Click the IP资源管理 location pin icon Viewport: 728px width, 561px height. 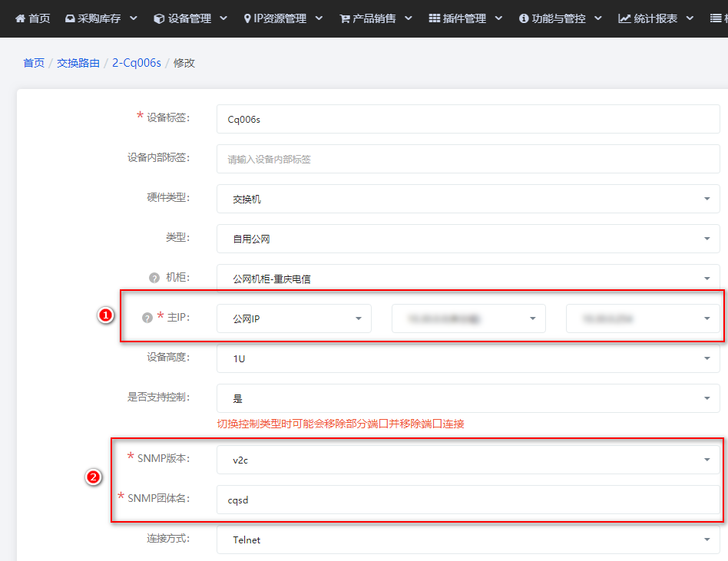pyautogui.click(x=247, y=18)
